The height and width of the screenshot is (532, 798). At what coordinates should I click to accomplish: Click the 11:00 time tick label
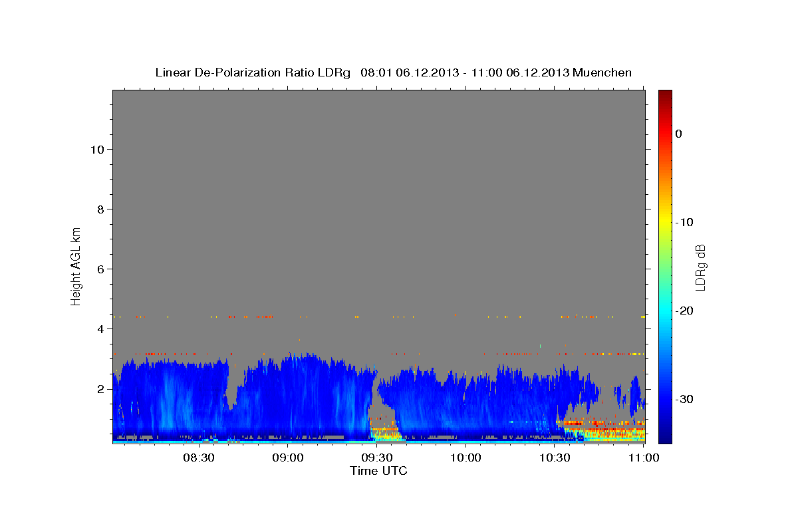pos(643,458)
